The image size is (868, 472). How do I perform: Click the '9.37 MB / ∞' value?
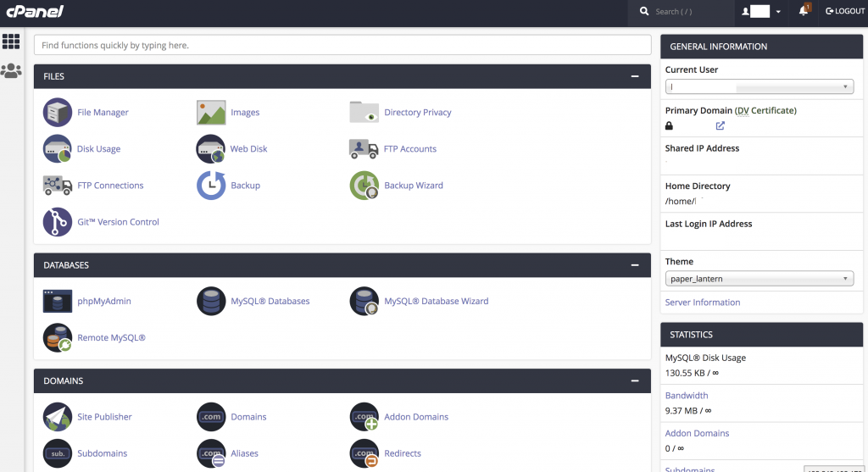point(688,411)
